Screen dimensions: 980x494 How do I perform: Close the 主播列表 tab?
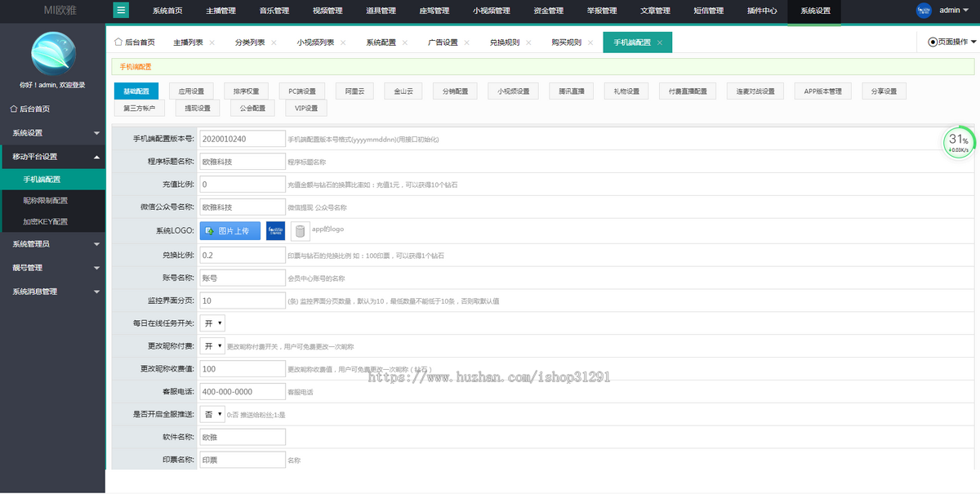tap(212, 42)
